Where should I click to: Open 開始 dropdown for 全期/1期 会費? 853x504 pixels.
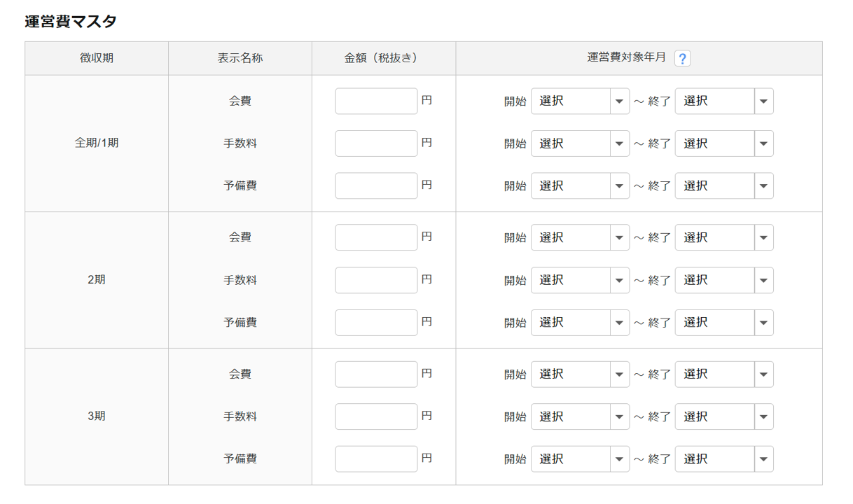pos(580,101)
